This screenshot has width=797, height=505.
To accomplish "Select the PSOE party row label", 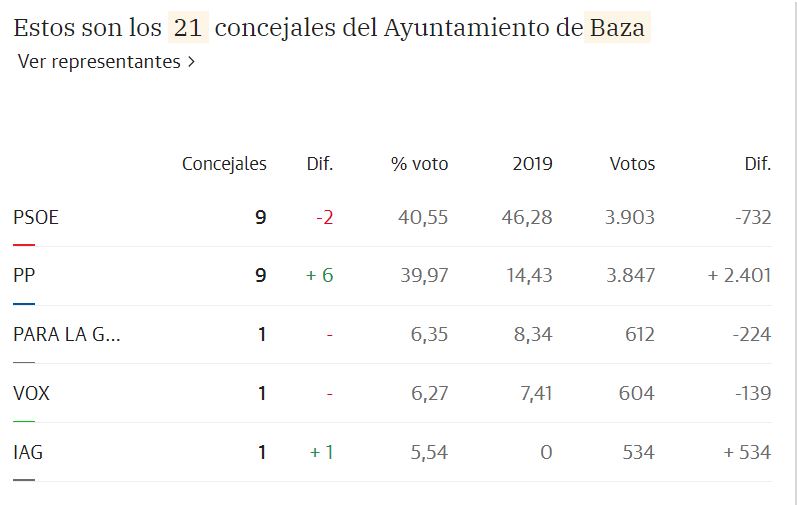I will (36, 217).
